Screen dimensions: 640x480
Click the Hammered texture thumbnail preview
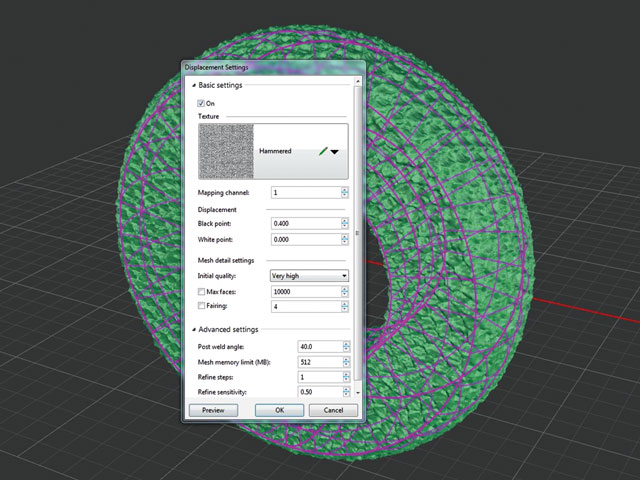click(x=226, y=151)
